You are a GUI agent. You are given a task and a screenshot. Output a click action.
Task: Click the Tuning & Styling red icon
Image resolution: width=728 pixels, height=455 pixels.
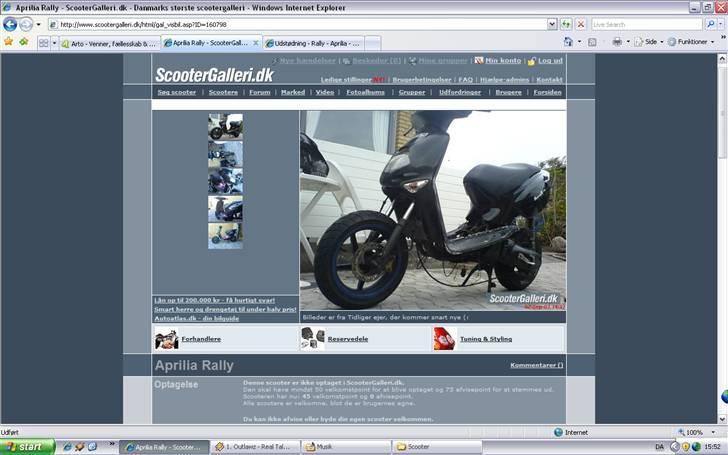[x=444, y=338]
